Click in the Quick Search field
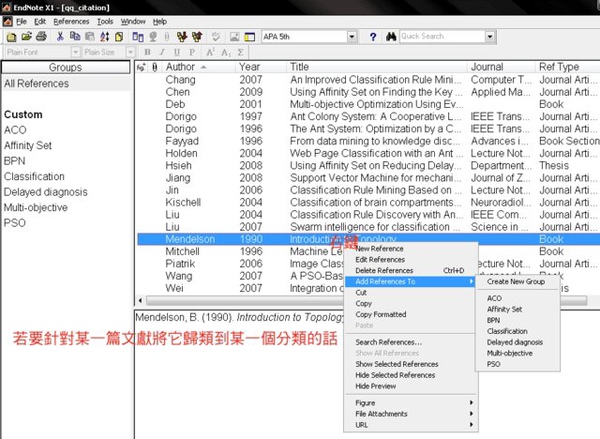This screenshot has height=439, width=600. pos(442,36)
